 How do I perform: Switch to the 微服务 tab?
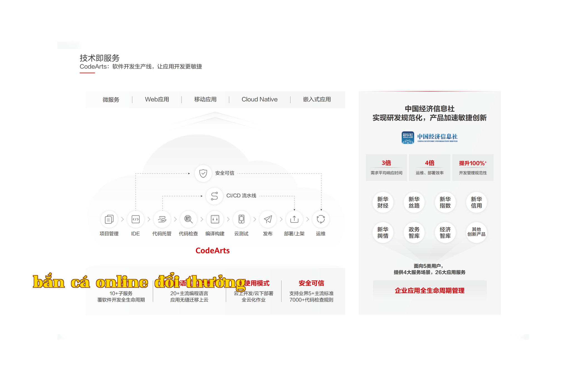(111, 99)
